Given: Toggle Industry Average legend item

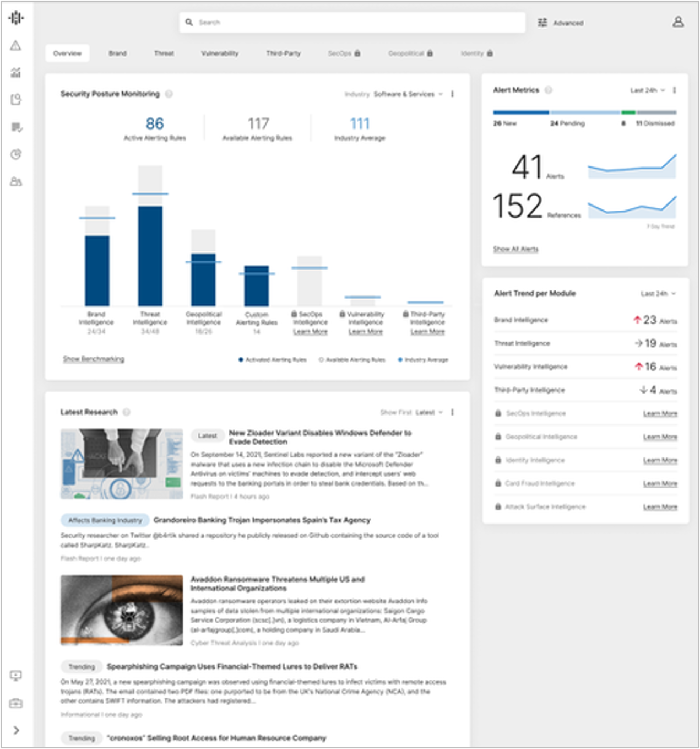Looking at the screenshot, I should click(x=423, y=360).
